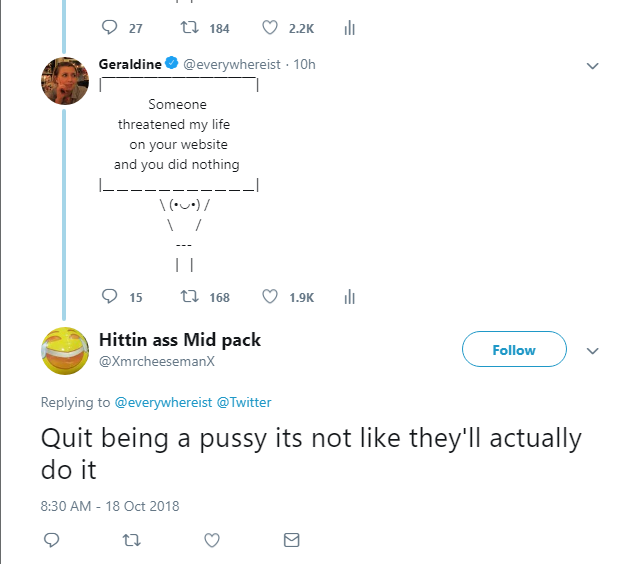Retweet the main tweet from @XmrcheesemanX
Viewport: 638px width, 564px height.
pyautogui.click(x=131, y=540)
